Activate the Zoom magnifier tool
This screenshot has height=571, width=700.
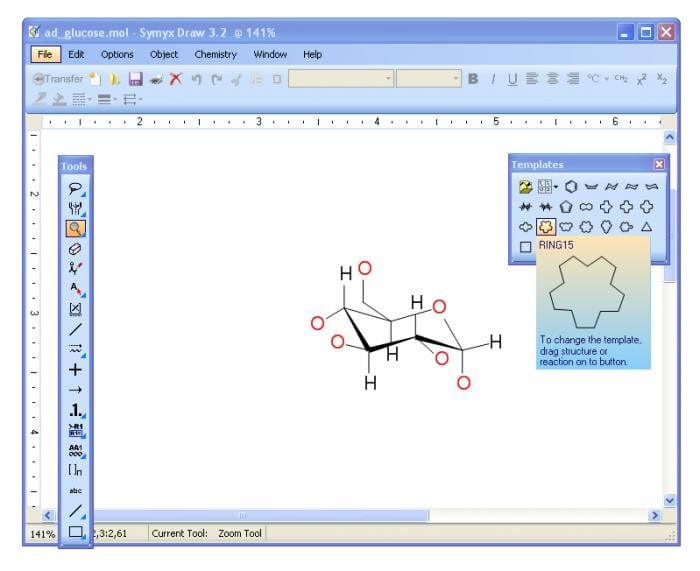coord(75,228)
